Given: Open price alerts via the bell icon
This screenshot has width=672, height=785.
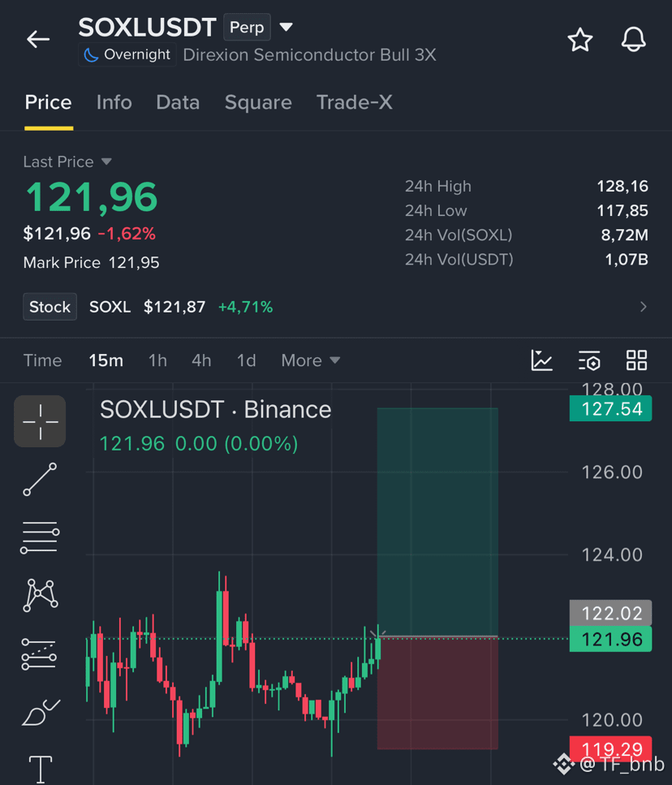Looking at the screenshot, I should coord(634,40).
